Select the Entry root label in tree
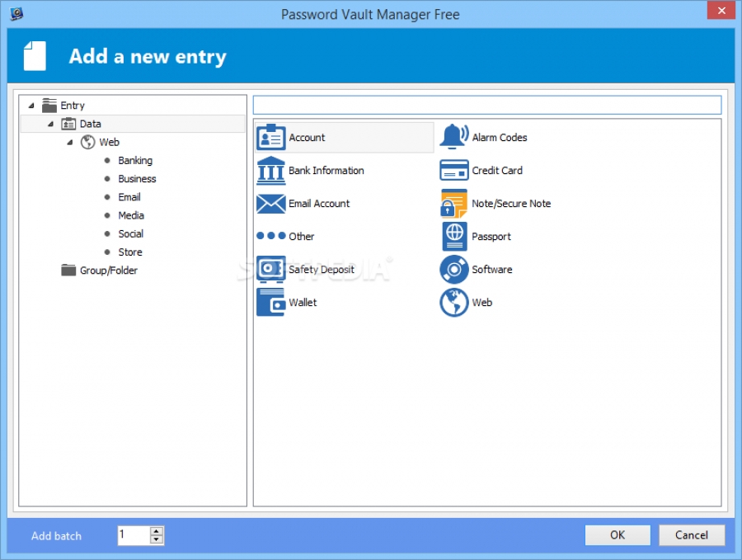This screenshot has width=742, height=560. coord(73,105)
